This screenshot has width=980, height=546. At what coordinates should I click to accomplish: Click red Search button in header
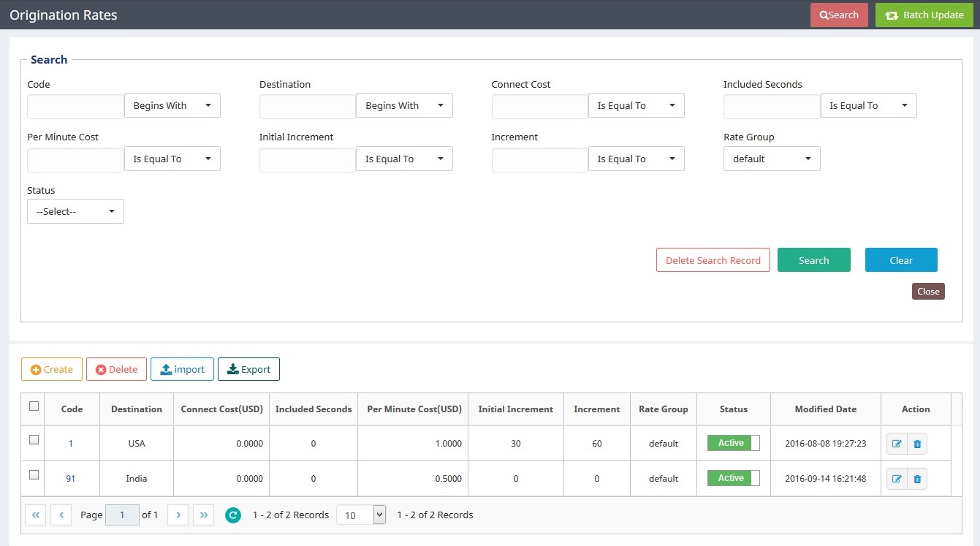tap(839, 15)
